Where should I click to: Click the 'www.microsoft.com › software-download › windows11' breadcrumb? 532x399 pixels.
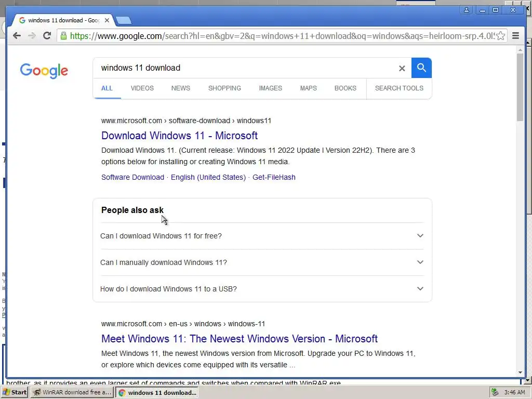coord(187,121)
